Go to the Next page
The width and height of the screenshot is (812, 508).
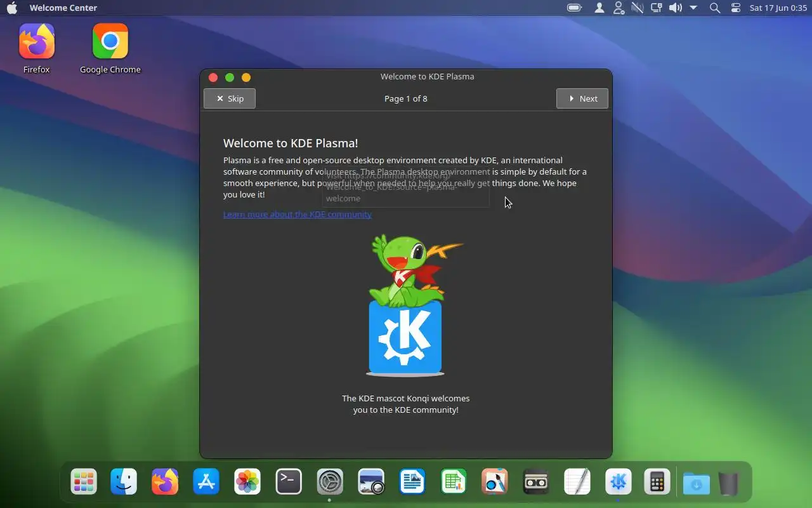point(582,98)
